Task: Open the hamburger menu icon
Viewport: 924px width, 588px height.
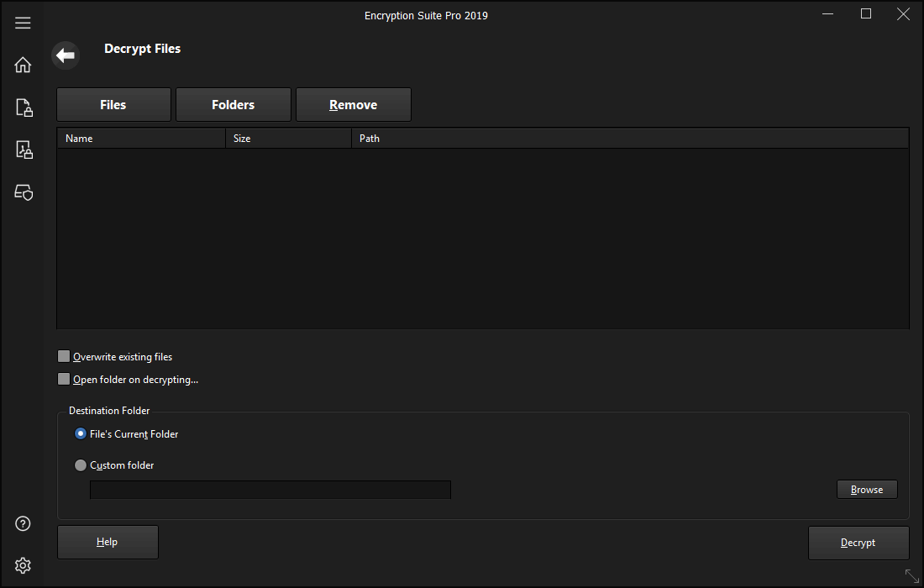Action: pyautogui.click(x=23, y=23)
